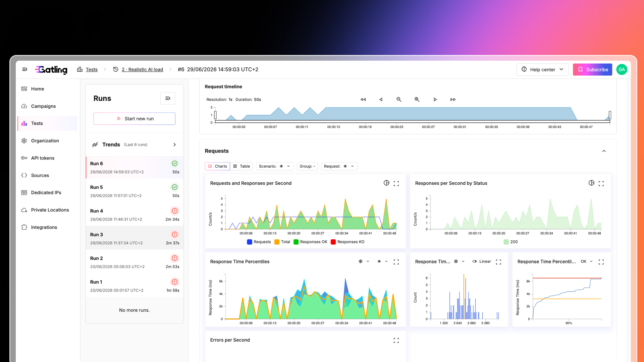Viewport: 644px width, 362px height.
Task: Open the Request filter dropdown
Action: 339,166
